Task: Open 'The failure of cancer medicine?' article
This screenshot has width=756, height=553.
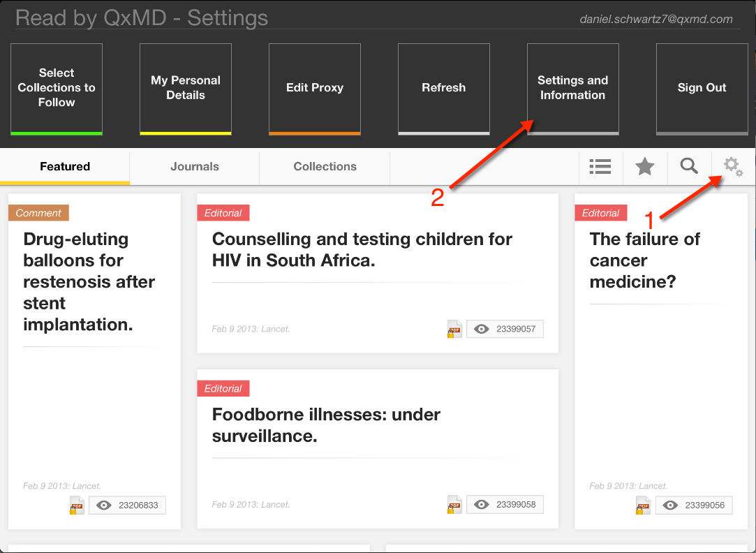Action: point(644,260)
